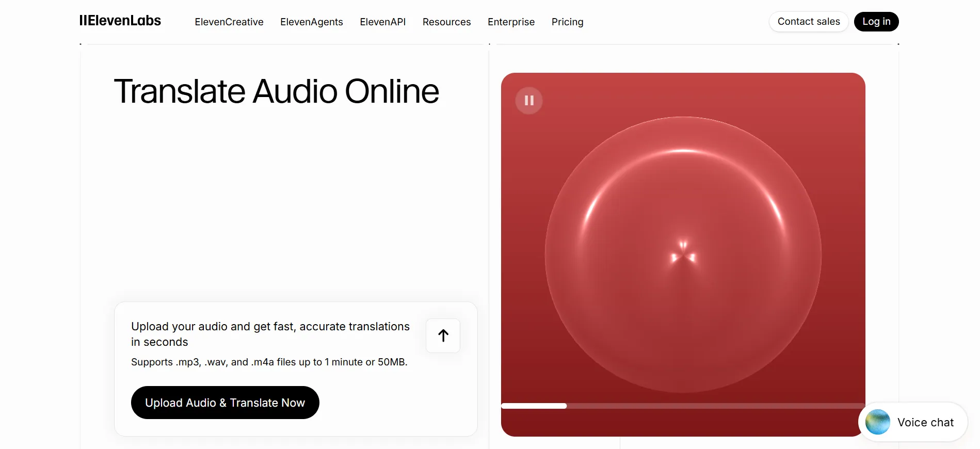Click the upload description text
The height and width of the screenshot is (449, 980).
270,334
